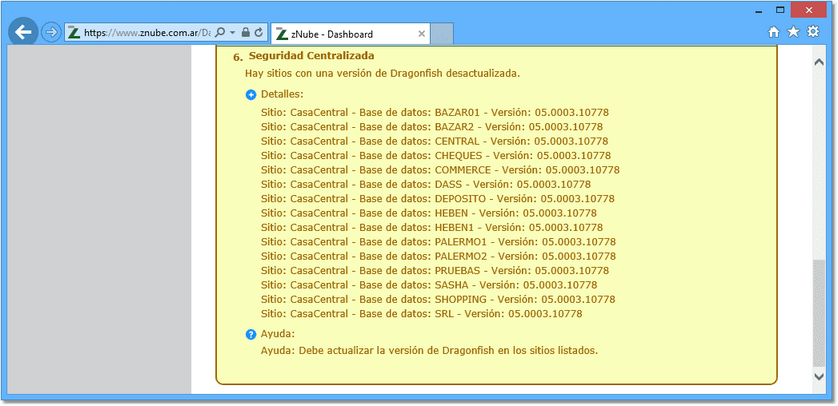The image size is (838, 406).
Task: Click the Ayuda label
Action: point(278,334)
